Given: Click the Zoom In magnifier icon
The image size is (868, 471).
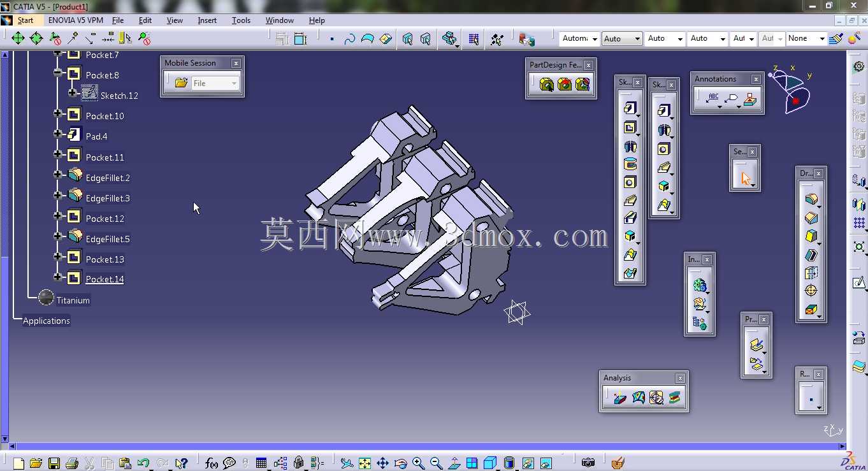Looking at the screenshot, I should click(418, 463).
